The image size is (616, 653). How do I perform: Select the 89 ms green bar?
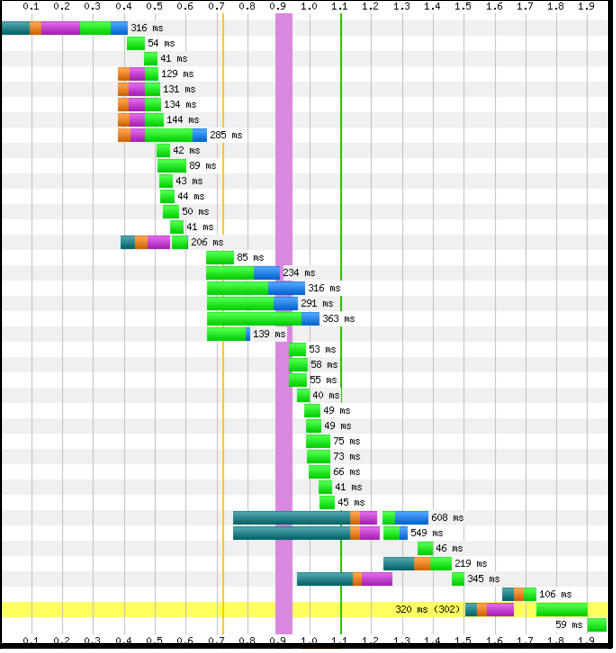point(171,166)
